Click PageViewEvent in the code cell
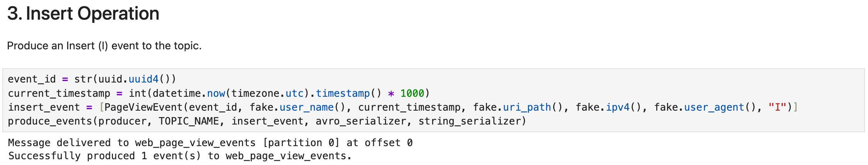This screenshot has height=165, width=868. point(144,107)
